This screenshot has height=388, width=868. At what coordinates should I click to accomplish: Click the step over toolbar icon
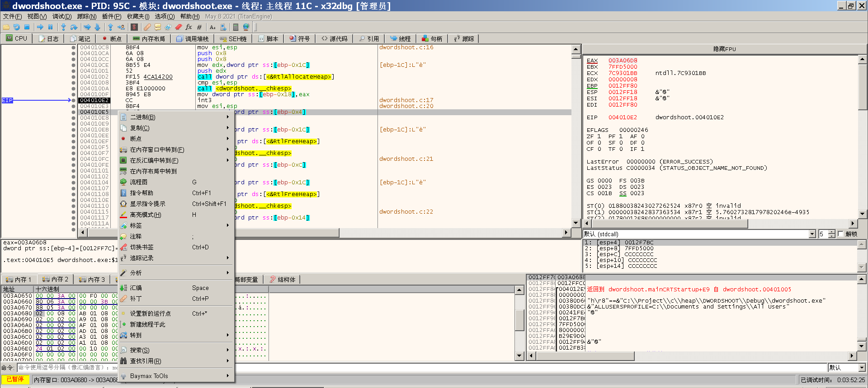coord(74,27)
